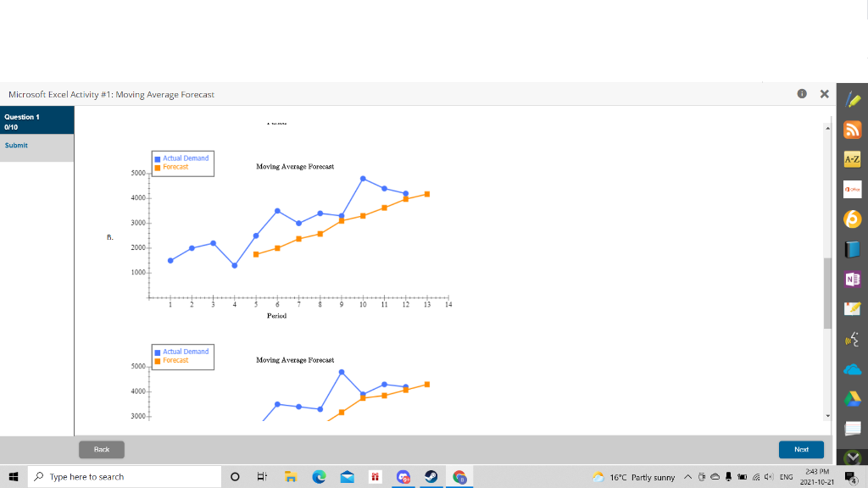The height and width of the screenshot is (488, 868).
Task: Open Google Chrome from the taskbar
Action: [x=459, y=476]
